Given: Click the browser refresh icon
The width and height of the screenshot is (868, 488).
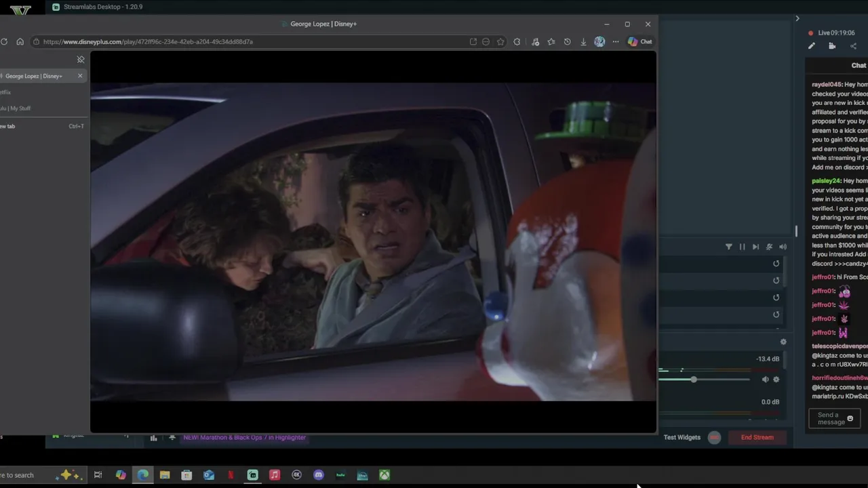Looking at the screenshot, I should point(4,41).
